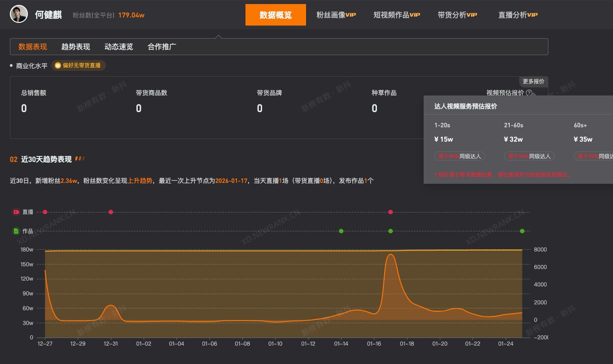Viewport: 613px width, 364px height.
Task: Toggle the 直播 series visibility in the legend
Action: pyautogui.click(x=27, y=212)
